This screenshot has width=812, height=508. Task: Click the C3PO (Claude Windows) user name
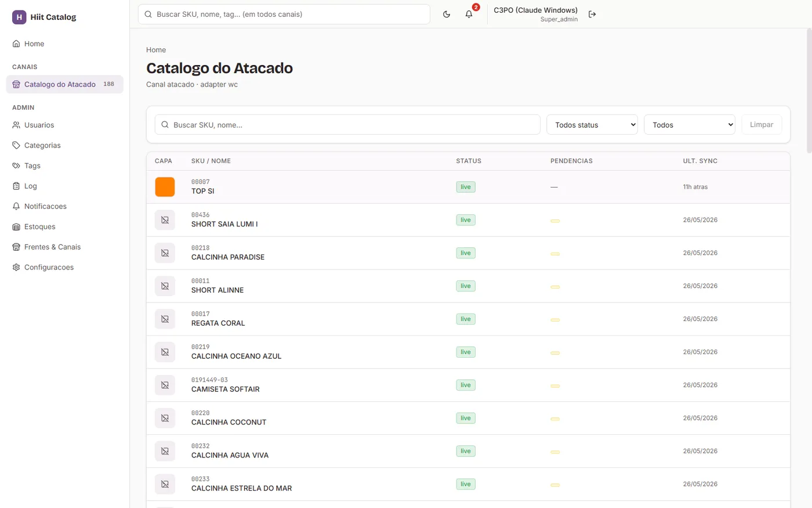[535, 10]
